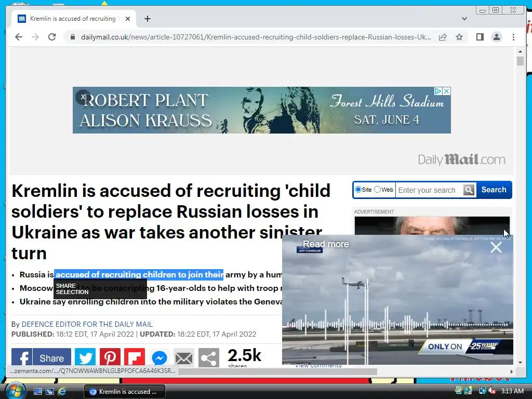Screen dimensions: 532x399
Task: Click the muted volume tray icon
Action: [x=492, y=391]
